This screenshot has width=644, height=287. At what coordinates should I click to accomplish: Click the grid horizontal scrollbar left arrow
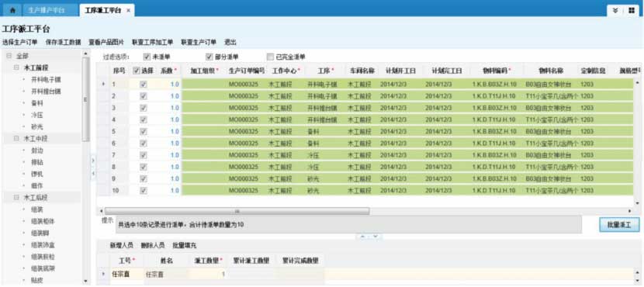coord(102,211)
